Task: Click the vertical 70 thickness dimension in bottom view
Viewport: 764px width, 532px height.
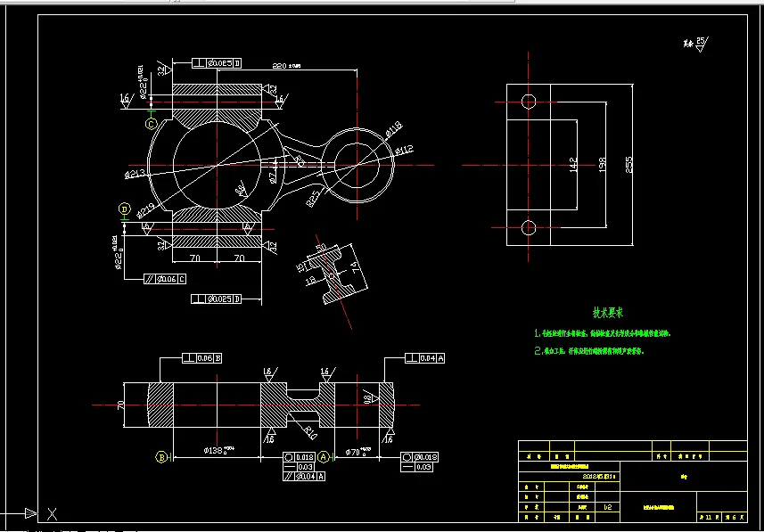Action: 120,405
